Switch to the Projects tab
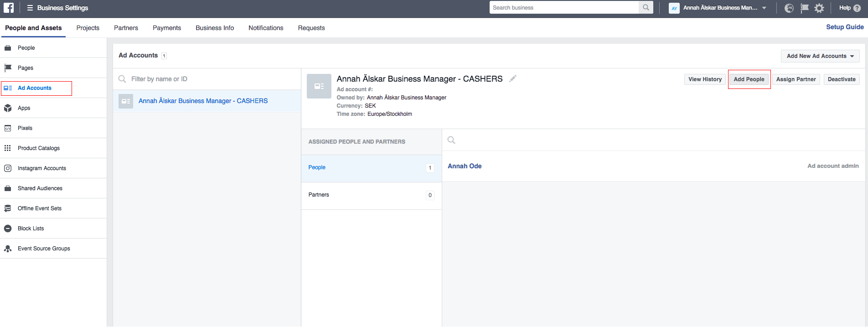 click(88, 28)
